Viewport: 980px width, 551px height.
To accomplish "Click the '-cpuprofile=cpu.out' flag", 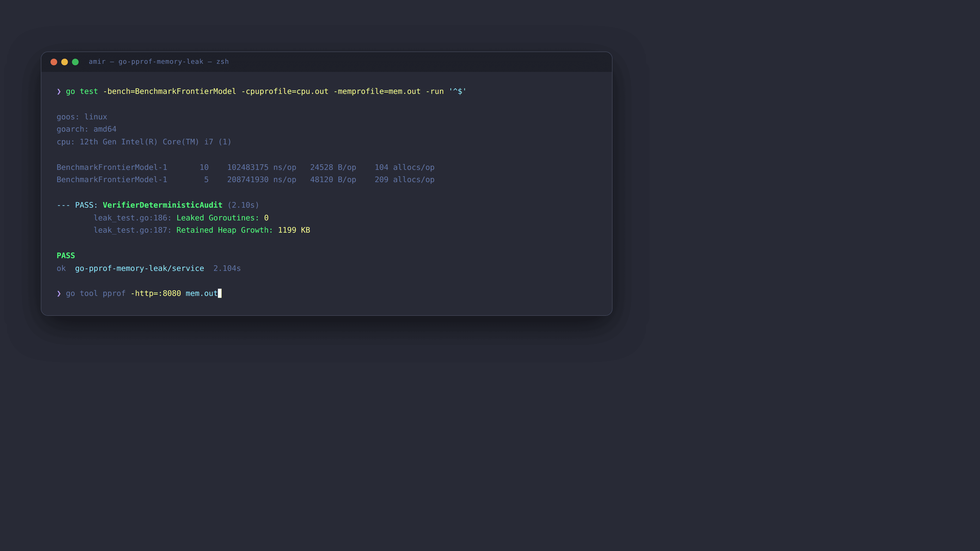I will (x=285, y=91).
